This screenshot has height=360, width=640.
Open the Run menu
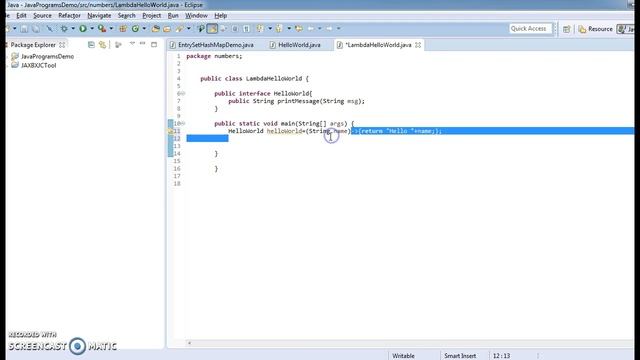click(x=173, y=16)
